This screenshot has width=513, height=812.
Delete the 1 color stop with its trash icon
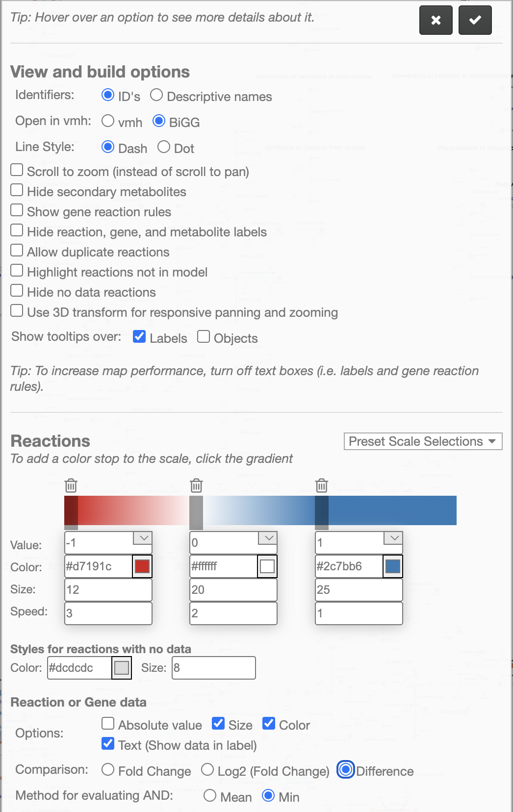click(x=322, y=485)
